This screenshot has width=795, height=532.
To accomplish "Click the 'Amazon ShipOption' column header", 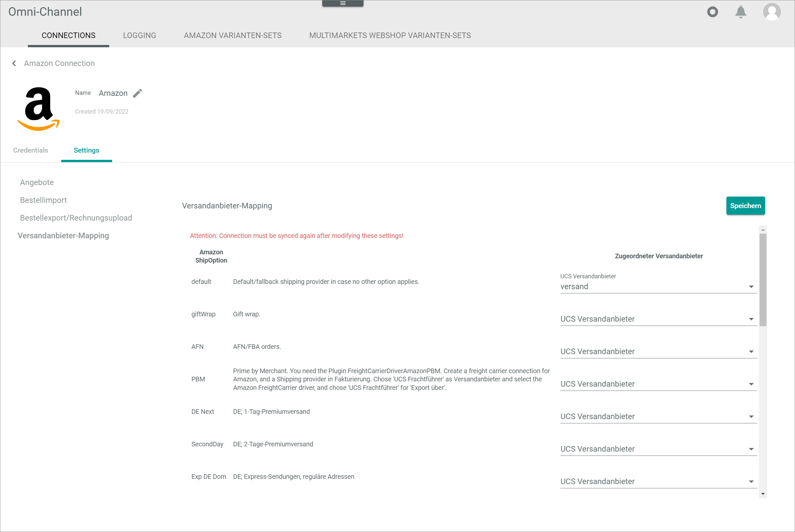I will pos(211,256).
